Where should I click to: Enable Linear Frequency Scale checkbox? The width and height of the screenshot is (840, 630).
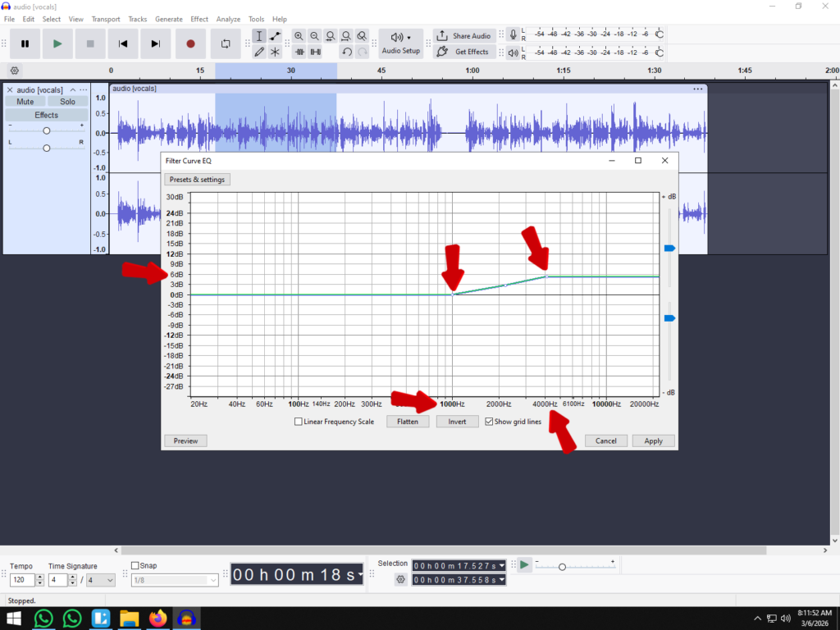(x=299, y=422)
